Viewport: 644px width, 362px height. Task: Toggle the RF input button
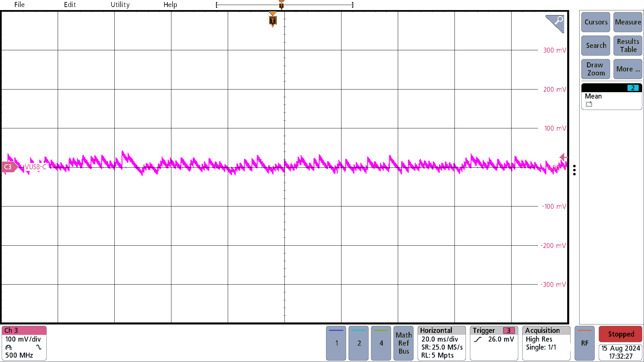pyautogui.click(x=585, y=343)
